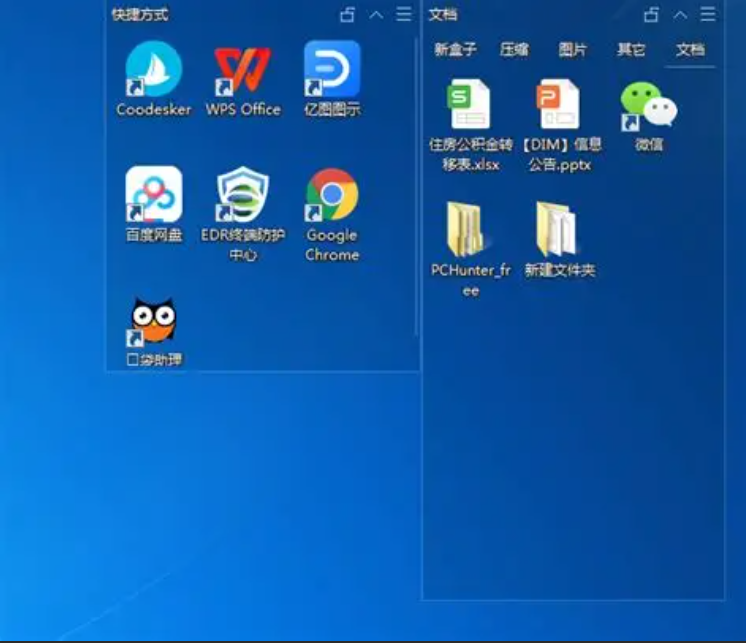Launch WPS Office from the shortcuts box
The width and height of the screenshot is (746, 643).
point(242,70)
